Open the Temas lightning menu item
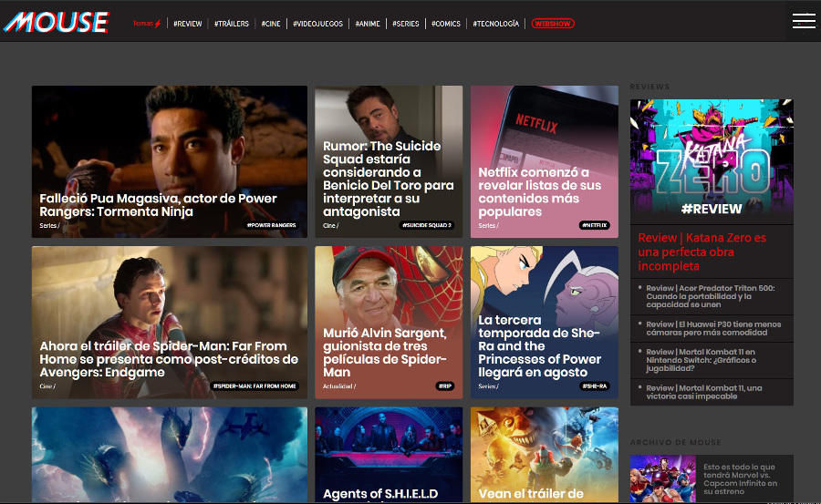The image size is (821, 504). coord(147,24)
